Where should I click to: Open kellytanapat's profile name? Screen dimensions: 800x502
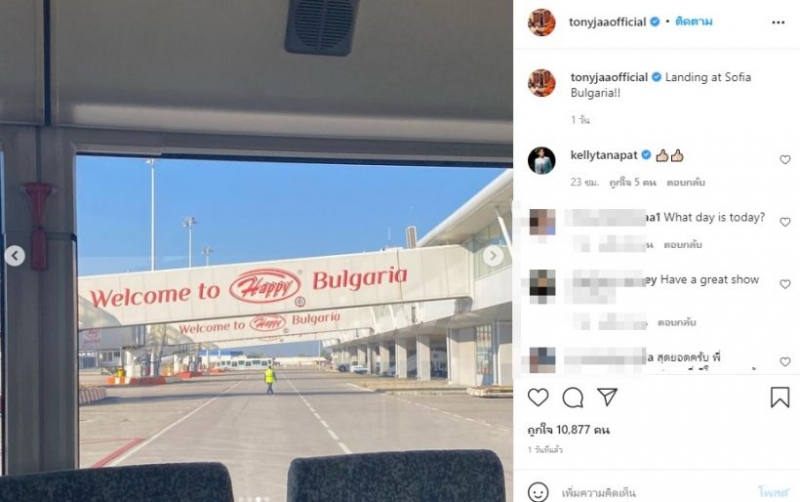(604, 155)
